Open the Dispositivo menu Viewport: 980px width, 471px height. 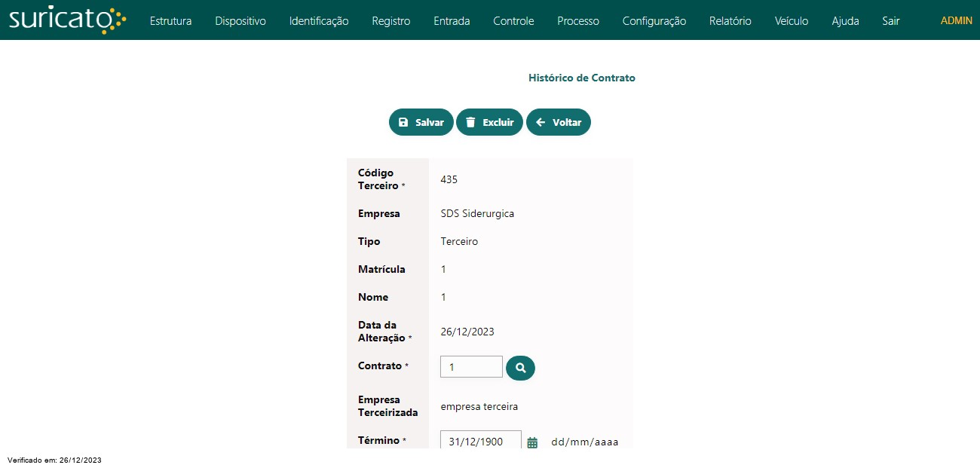240,21
